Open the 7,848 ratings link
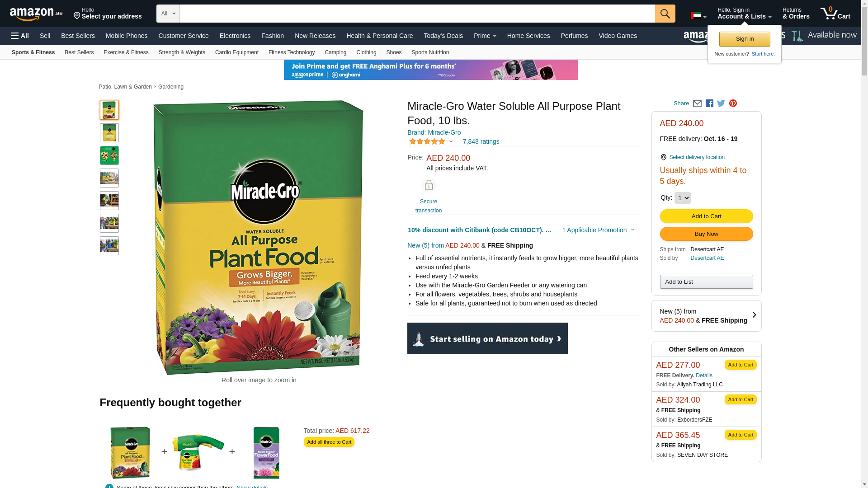Image resolution: width=868 pixels, height=488 pixels. (481, 141)
